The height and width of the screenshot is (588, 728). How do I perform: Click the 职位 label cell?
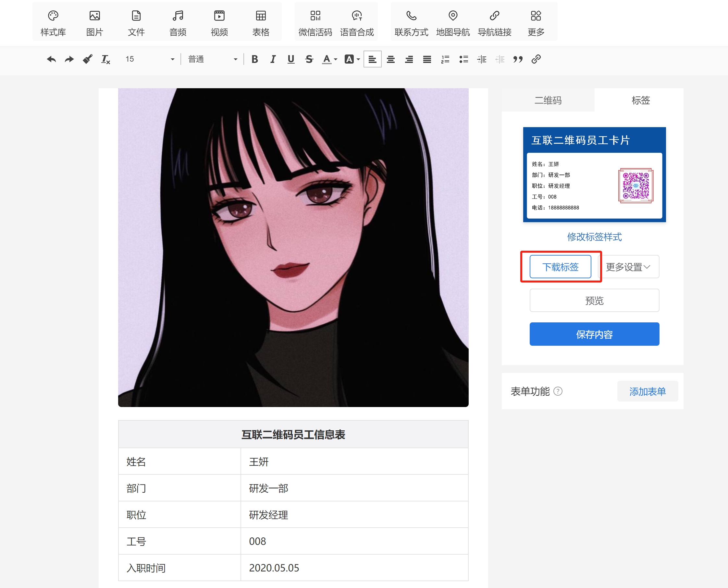tap(179, 514)
